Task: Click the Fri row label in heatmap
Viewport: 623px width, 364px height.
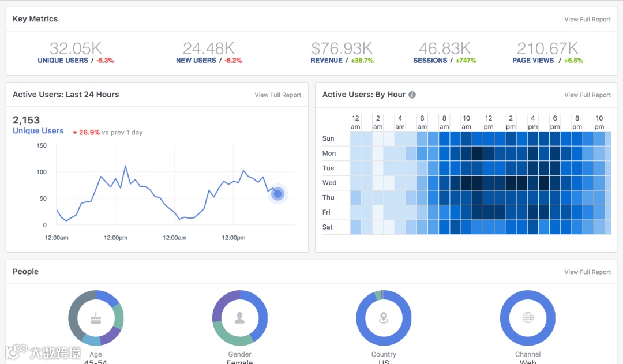Action: point(326,212)
